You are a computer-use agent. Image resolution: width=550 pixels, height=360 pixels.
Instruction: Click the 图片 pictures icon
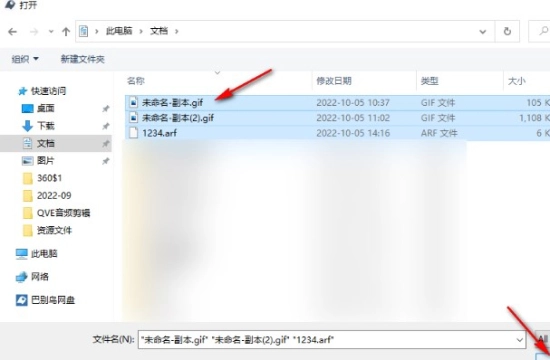click(27, 161)
